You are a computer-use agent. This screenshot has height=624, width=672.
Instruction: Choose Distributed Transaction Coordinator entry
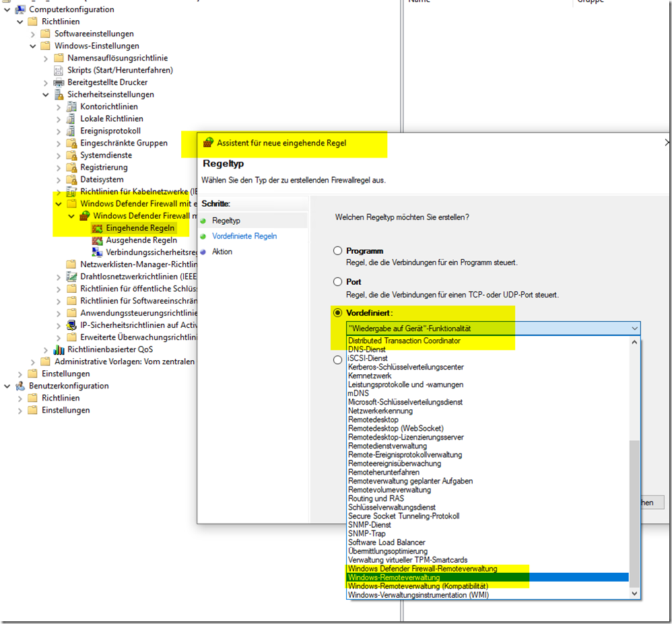coord(488,341)
